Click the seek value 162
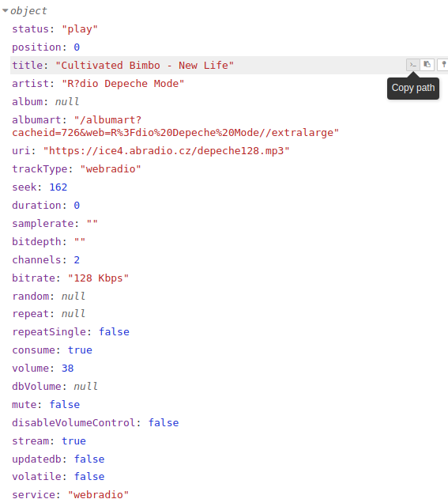The width and height of the screenshot is (448, 499). [x=58, y=187]
